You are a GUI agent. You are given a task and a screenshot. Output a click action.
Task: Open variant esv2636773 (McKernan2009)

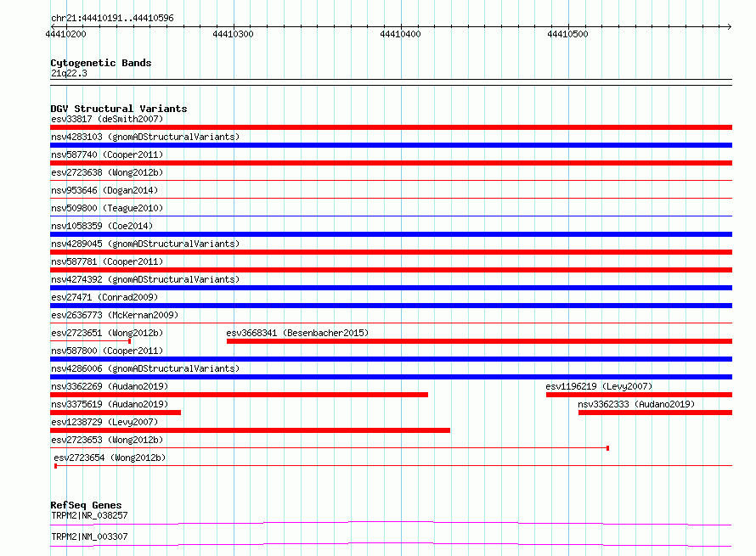coord(115,315)
